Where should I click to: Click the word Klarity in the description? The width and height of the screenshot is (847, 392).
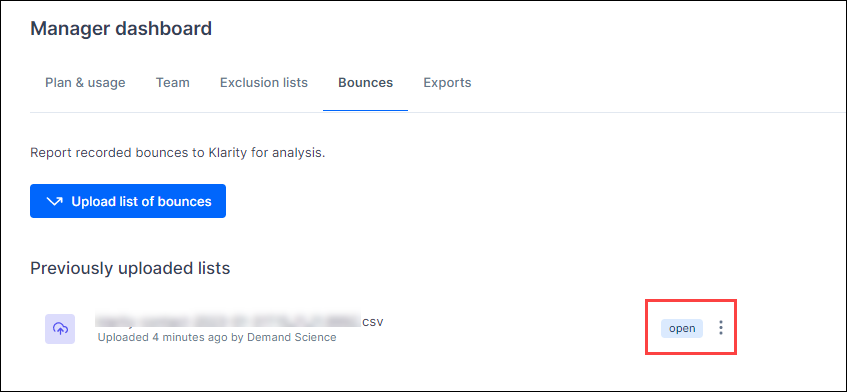click(x=227, y=153)
